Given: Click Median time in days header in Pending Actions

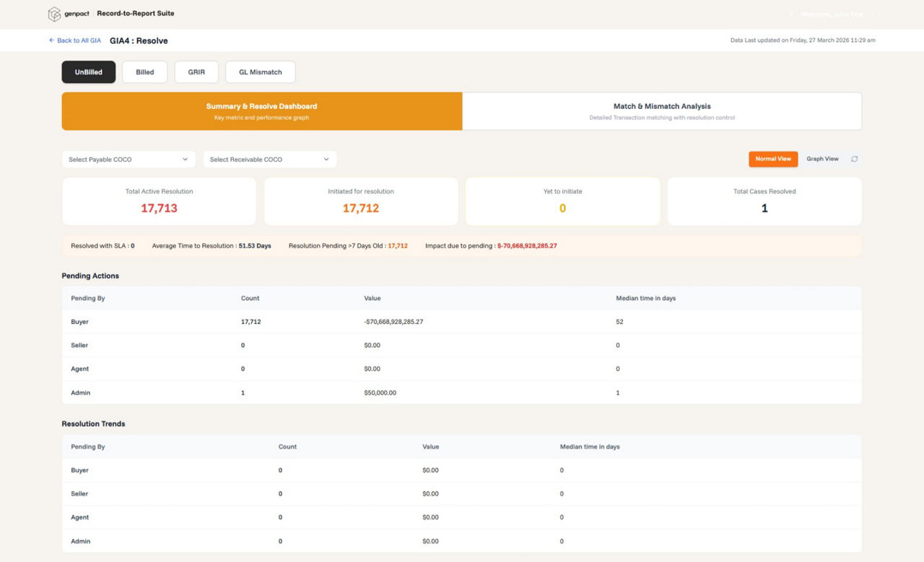Looking at the screenshot, I should pyautogui.click(x=646, y=298).
